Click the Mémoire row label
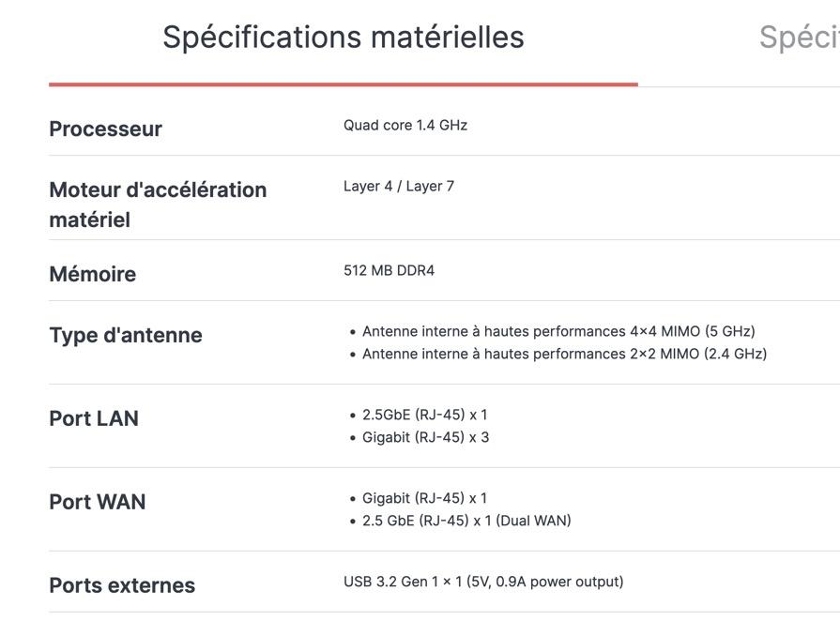 [92, 275]
